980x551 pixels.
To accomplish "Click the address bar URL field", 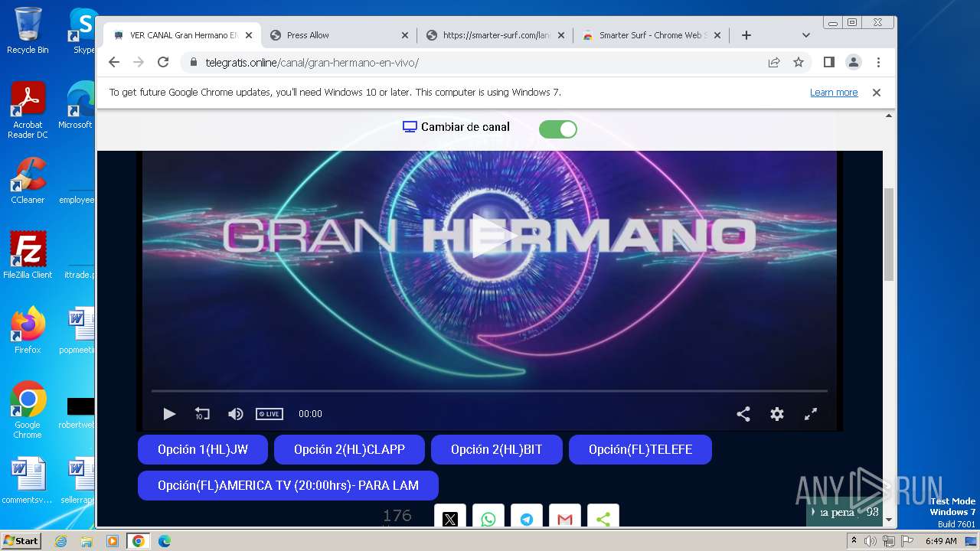I will [475, 63].
